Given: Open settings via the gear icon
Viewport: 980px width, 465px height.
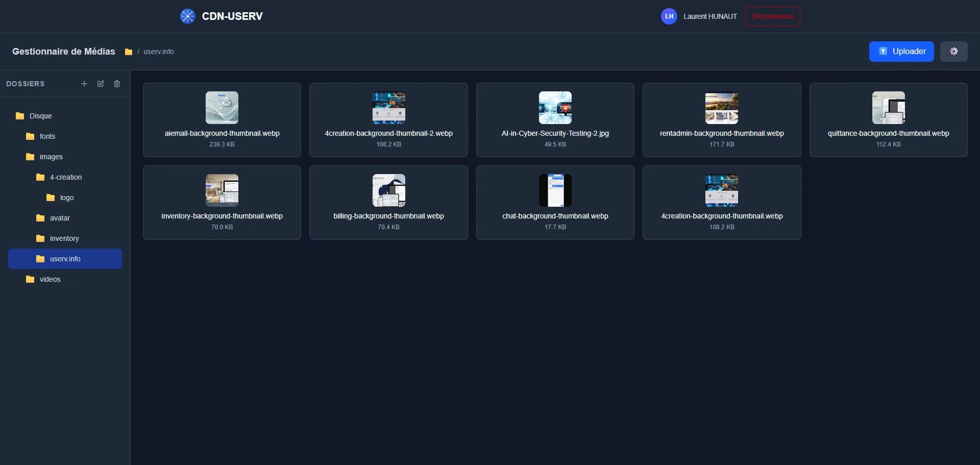Looking at the screenshot, I should click(954, 51).
